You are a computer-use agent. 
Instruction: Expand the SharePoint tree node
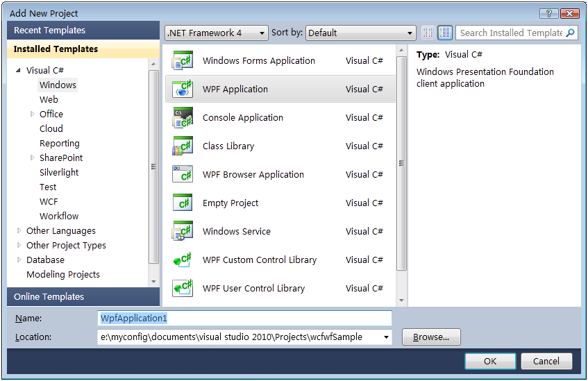point(32,158)
